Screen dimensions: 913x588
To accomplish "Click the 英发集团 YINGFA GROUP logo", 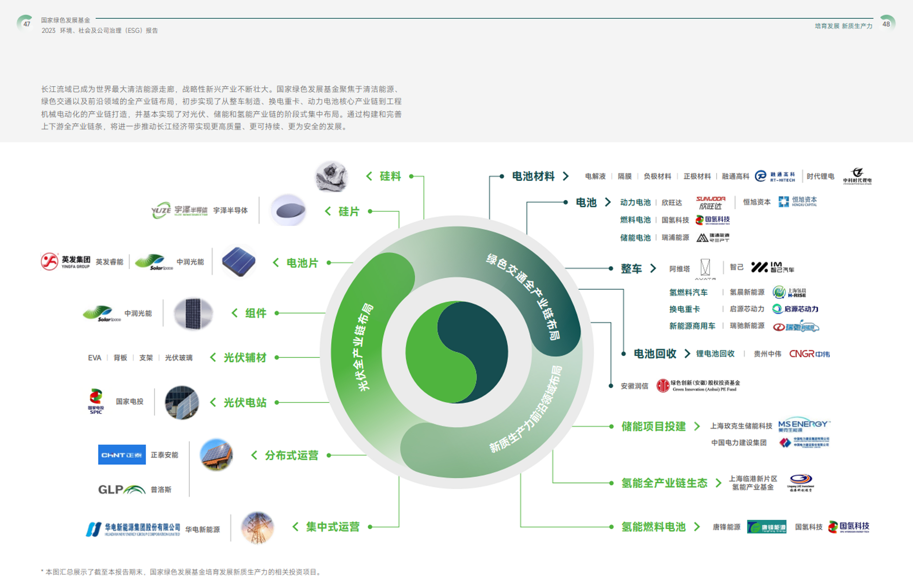I will [66, 261].
